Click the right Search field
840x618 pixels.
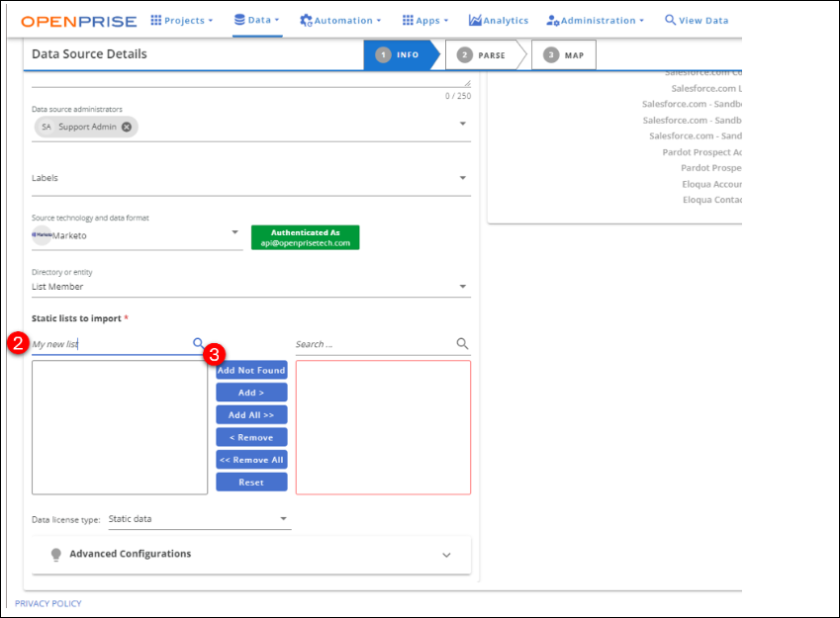pyautogui.click(x=375, y=344)
